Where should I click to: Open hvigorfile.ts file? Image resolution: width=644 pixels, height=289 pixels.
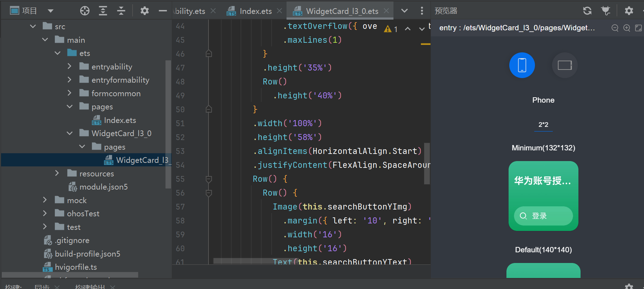click(x=70, y=267)
